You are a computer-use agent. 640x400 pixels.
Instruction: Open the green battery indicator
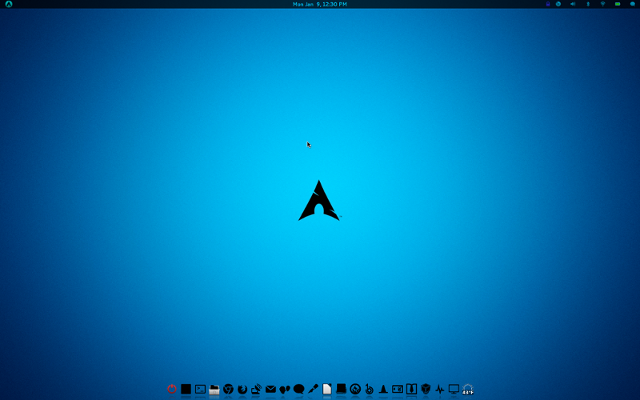[x=618, y=4]
